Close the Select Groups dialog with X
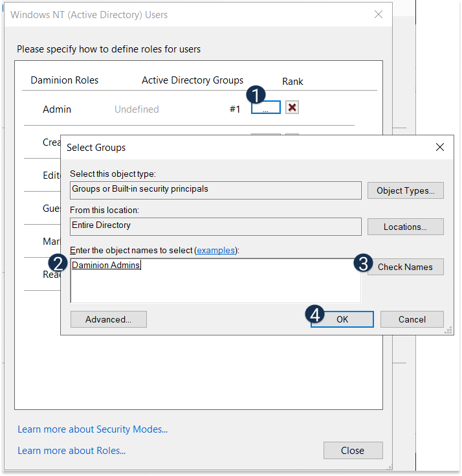 (x=440, y=148)
